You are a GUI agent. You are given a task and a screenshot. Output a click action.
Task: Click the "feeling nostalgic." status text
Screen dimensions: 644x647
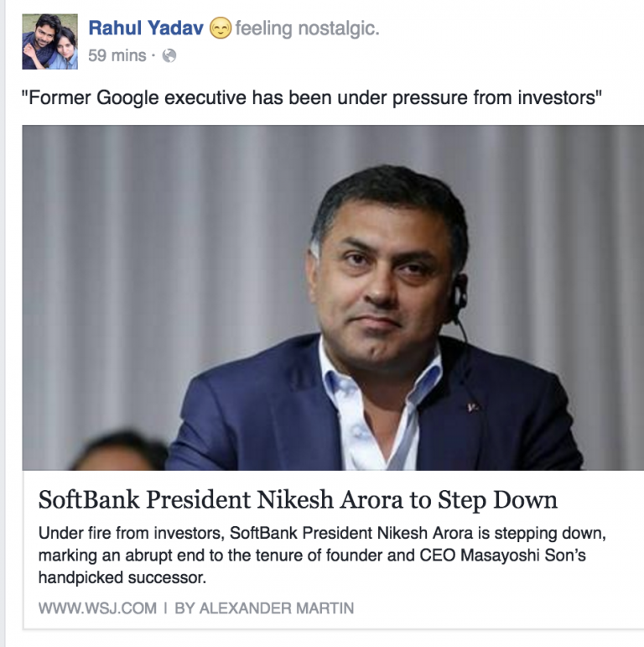(x=307, y=29)
